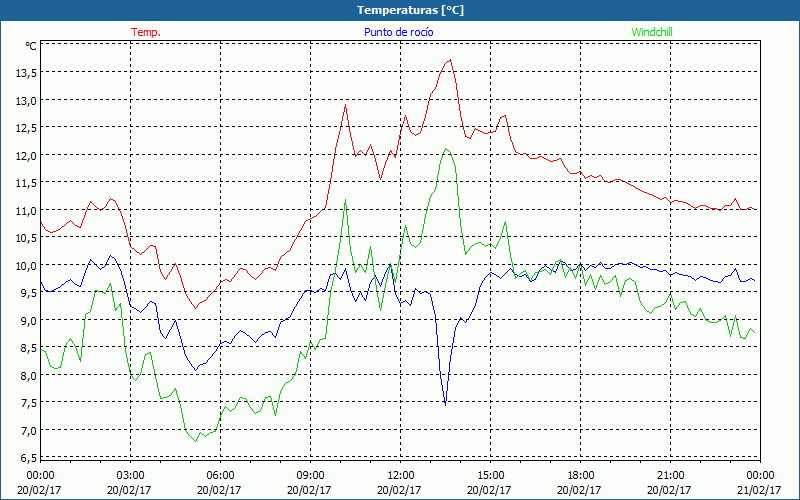Click the '9,0' y-axis value
Screen dimensions: 800x500
point(29,321)
